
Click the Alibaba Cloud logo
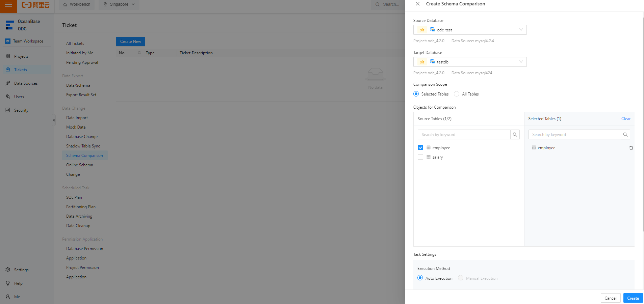tap(35, 5)
